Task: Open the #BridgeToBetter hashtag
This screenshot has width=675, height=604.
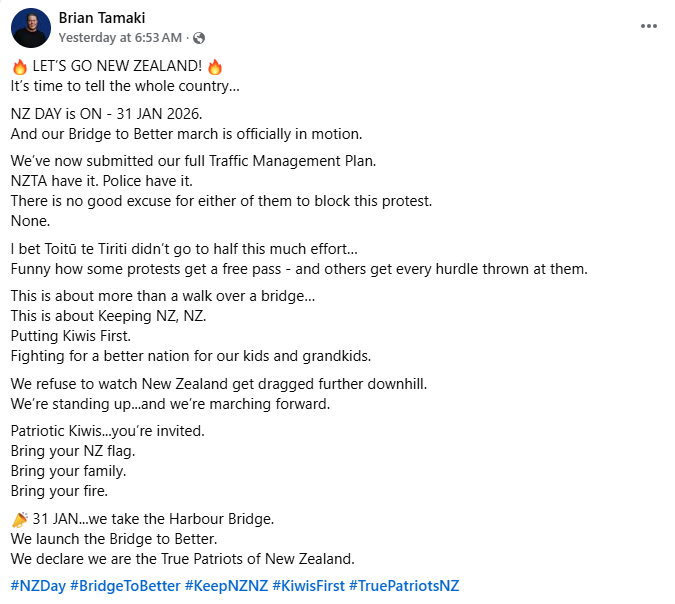Action: coord(125,585)
